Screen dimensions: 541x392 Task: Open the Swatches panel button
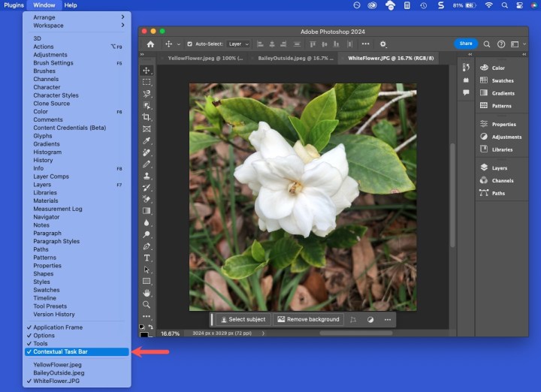coord(497,80)
